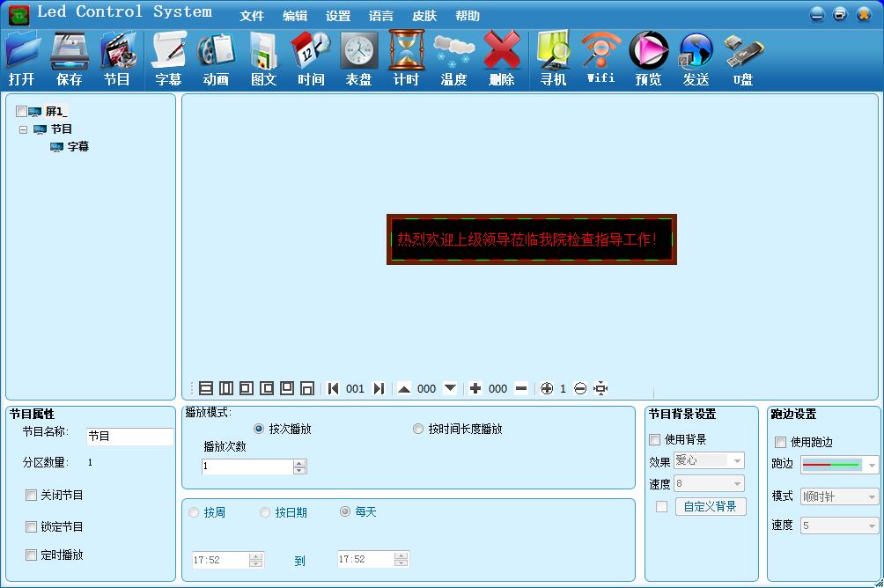Send to the screen with the 发送 icon

pyautogui.click(x=696, y=58)
